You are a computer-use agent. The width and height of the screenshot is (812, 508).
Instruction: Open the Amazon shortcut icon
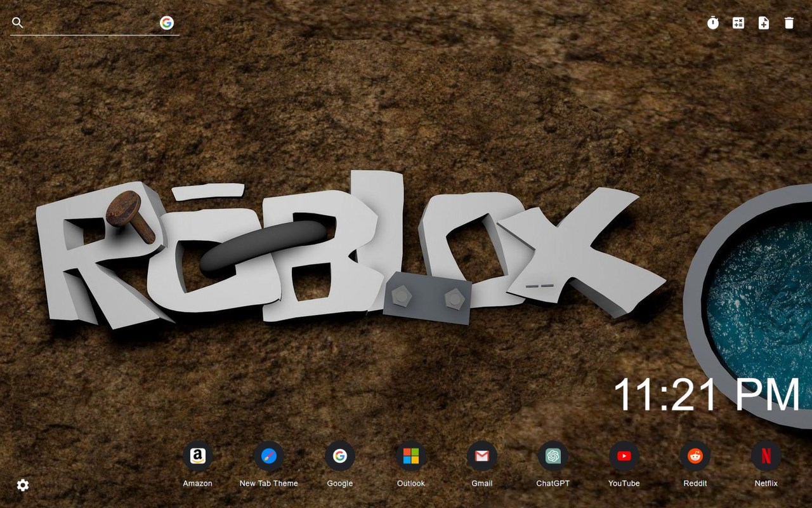pyautogui.click(x=198, y=456)
